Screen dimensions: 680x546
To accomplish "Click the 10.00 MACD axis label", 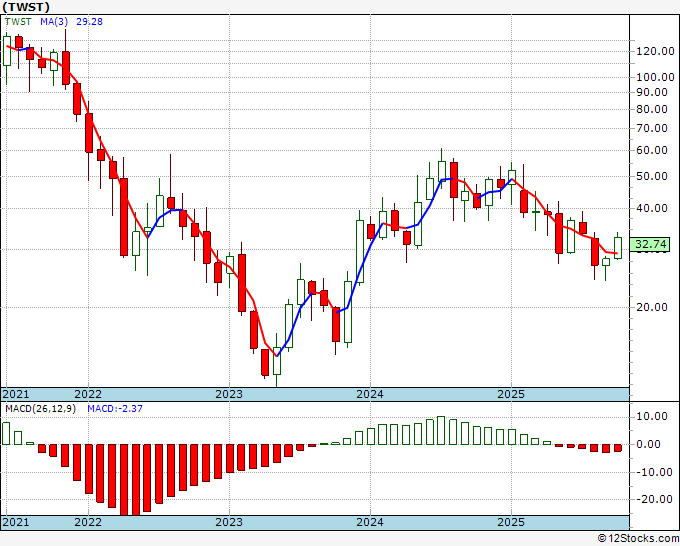I will (x=651, y=416).
